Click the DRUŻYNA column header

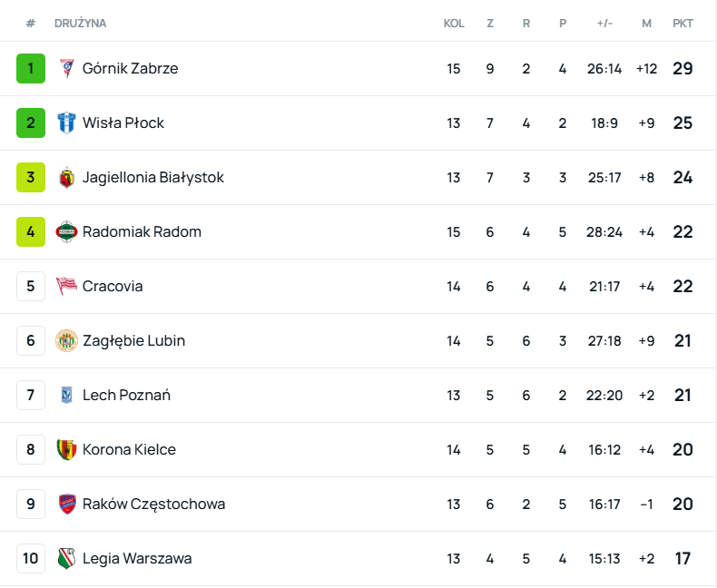(80, 23)
